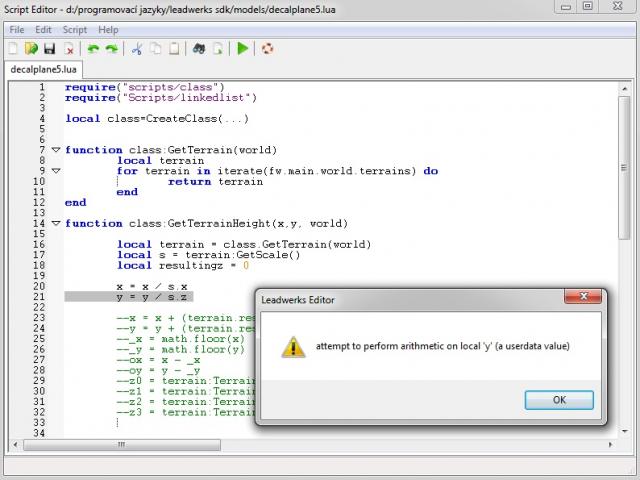Viewport: 640px width, 480px height.
Task: Click the editor's vertical scrollbar
Action: click(625, 200)
